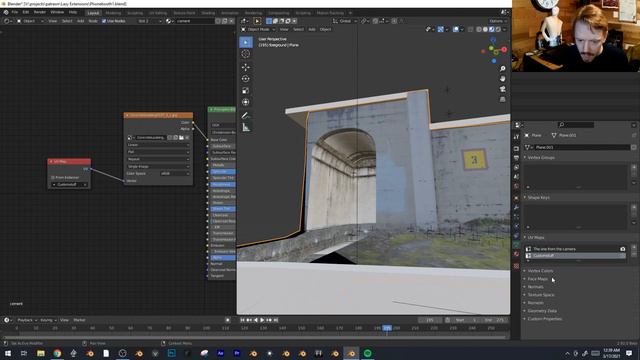Viewport: 640px width, 360px height.
Task: Toggle camera view icon in viewport
Action: click(x=502, y=89)
